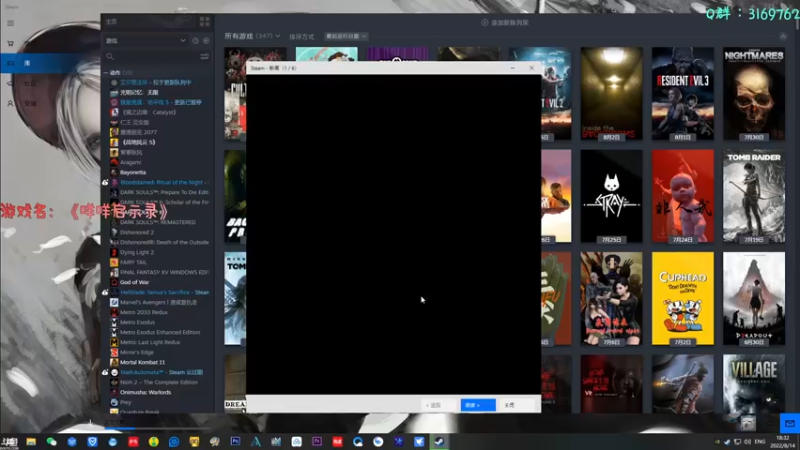The image size is (800, 450).
Task: Click the cloud icon beside NieR:Automata row
Action: tap(105, 372)
